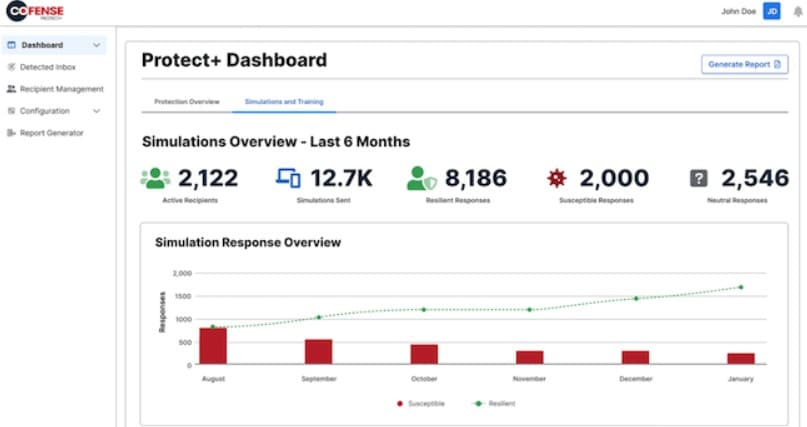Click the Resilient Responses shield icon
The height and width of the screenshot is (427, 807).
[x=421, y=178]
